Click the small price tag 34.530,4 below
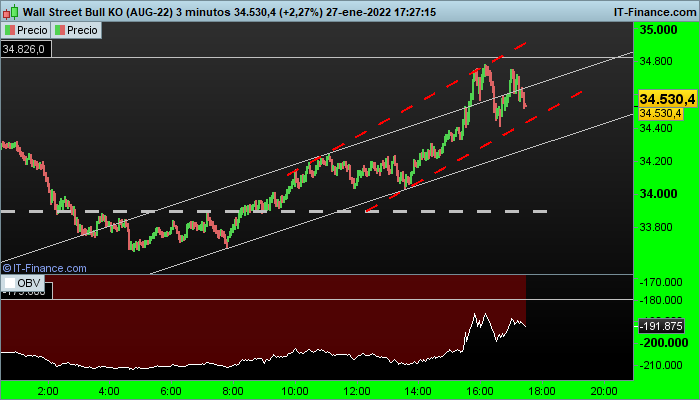The width and height of the screenshot is (700, 400). pyautogui.click(x=661, y=113)
